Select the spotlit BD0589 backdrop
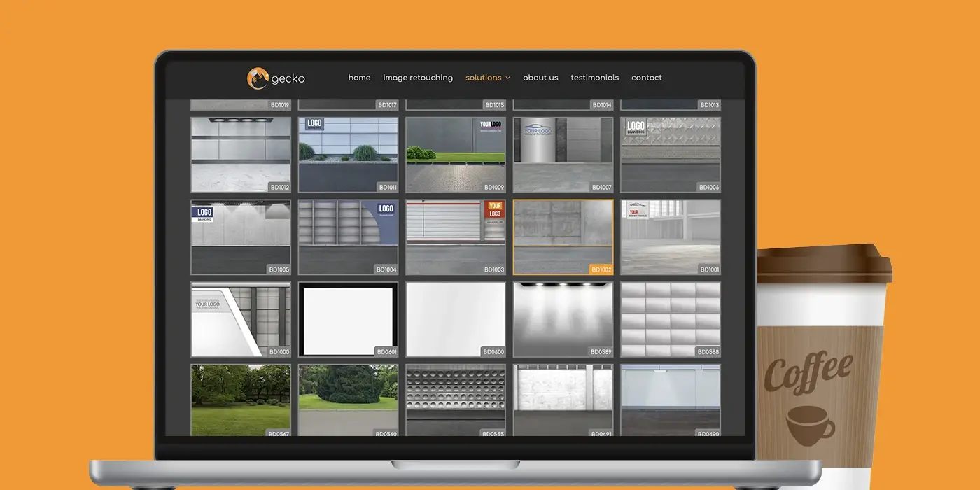Viewport: 980px width, 490px height. tap(563, 320)
